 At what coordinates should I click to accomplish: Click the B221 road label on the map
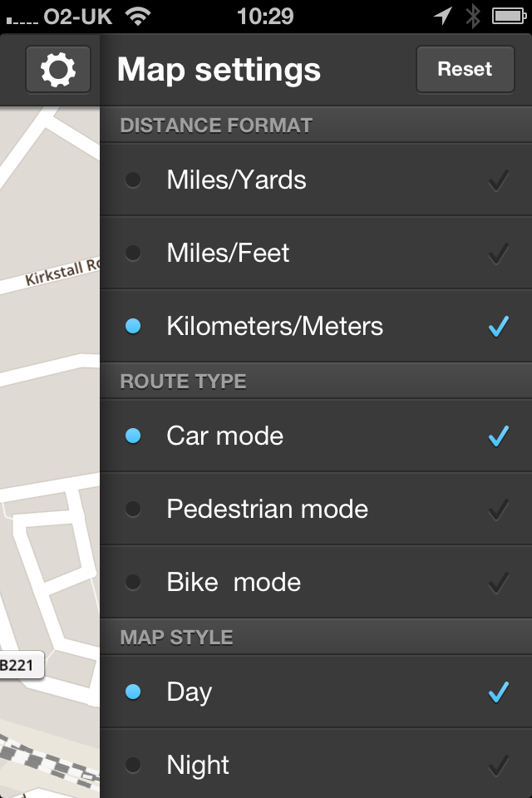pos(18,665)
